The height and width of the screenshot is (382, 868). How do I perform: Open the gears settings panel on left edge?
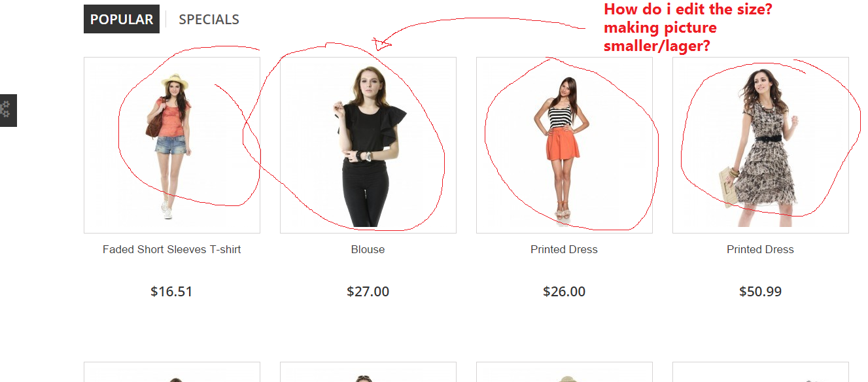pyautogui.click(x=8, y=110)
